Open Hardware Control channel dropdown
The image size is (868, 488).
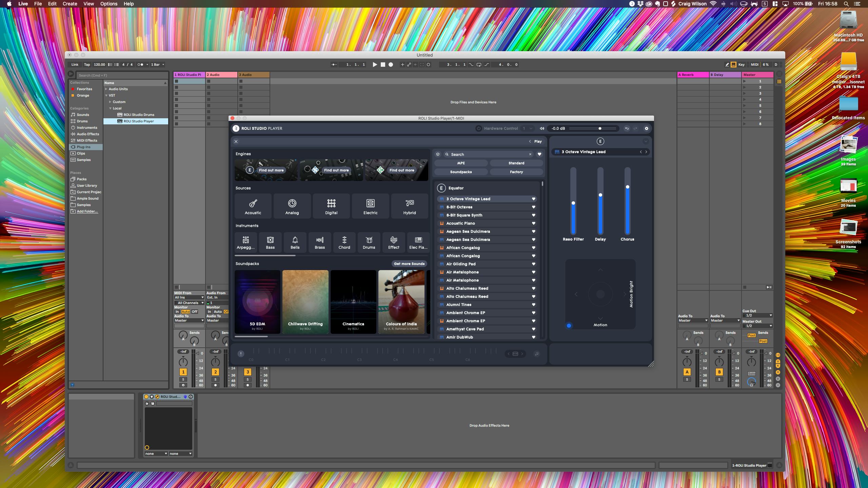pyautogui.click(x=528, y=128)
